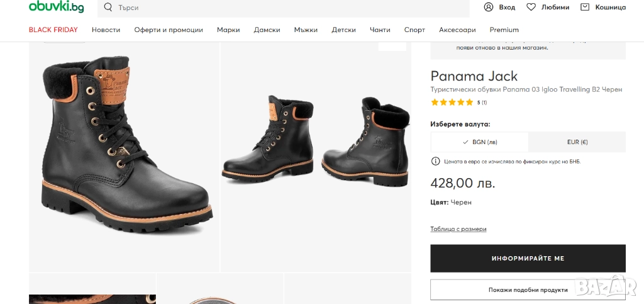
Task: Select BGN (лв) currency
Action: tap(479, 142)
